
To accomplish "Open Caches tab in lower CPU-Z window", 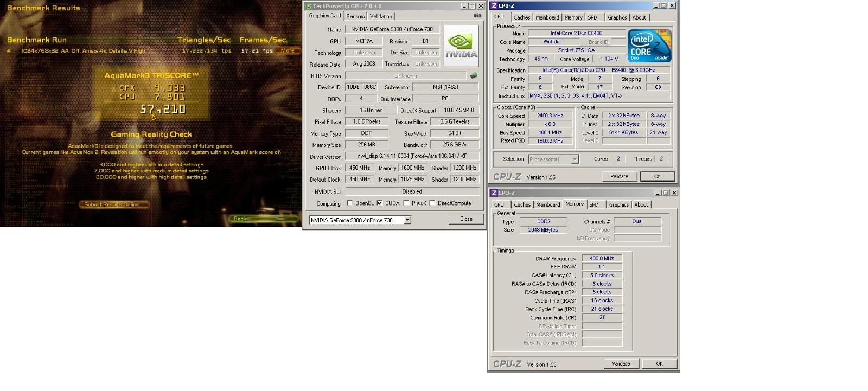I will [522, 204].
